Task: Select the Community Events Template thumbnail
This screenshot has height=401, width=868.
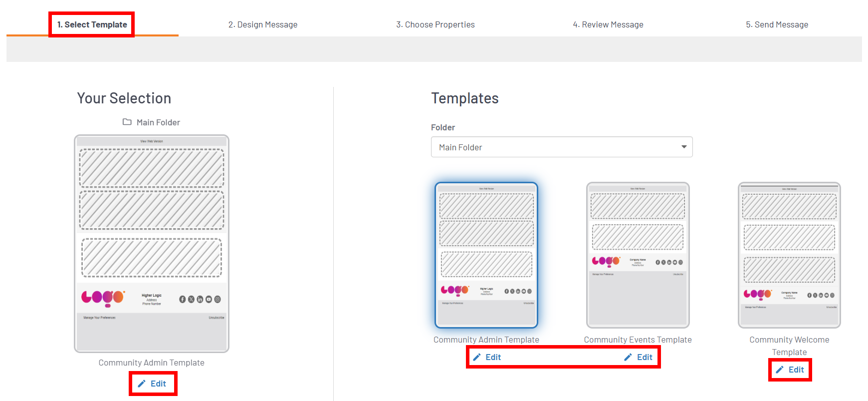Action: coord(638,255)
